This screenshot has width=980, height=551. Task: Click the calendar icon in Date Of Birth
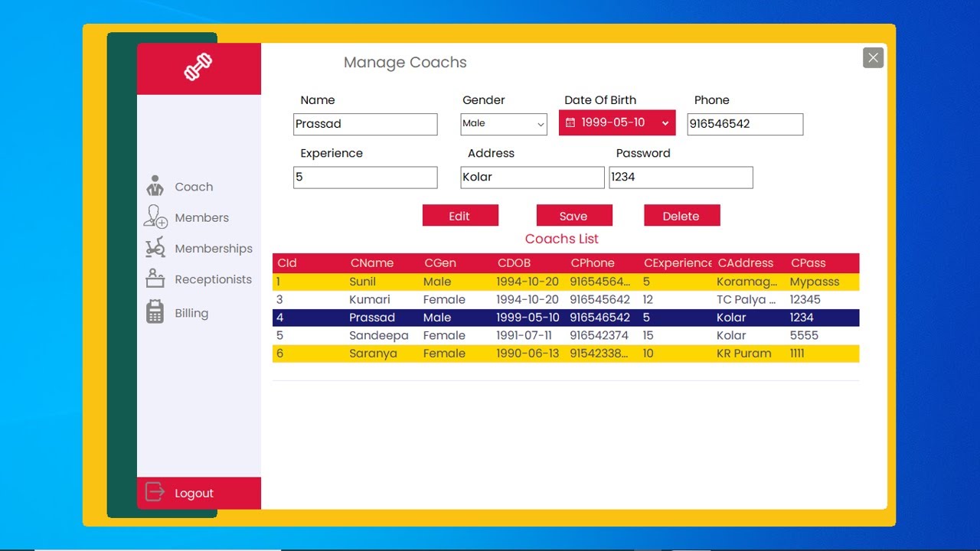(x=570, y=122)
